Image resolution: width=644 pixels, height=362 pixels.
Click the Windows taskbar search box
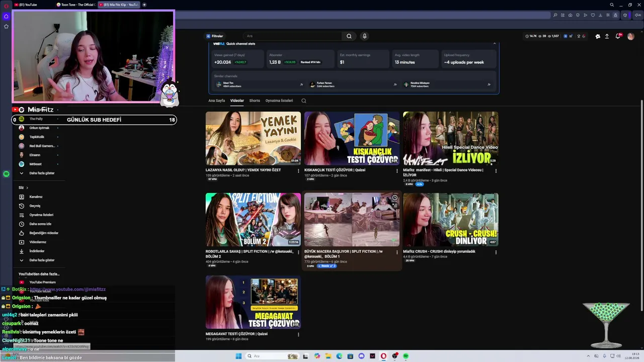coord(272,356)
